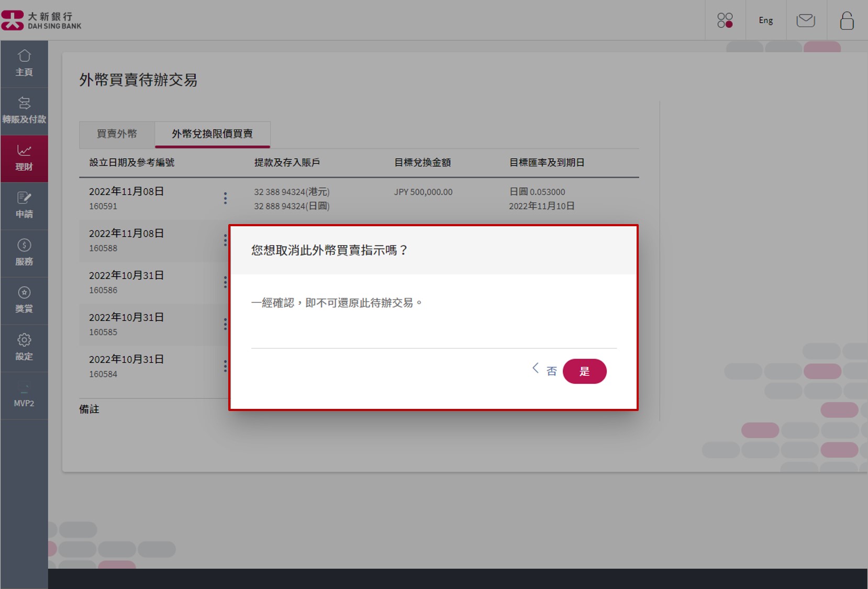
Task: Open the 獎賞 rewards sidebar icon
Action: point(24,299)
